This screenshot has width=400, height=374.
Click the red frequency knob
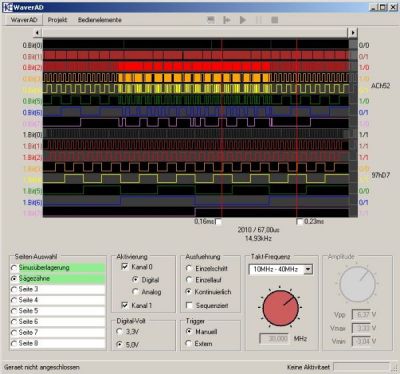click(281, 308)
